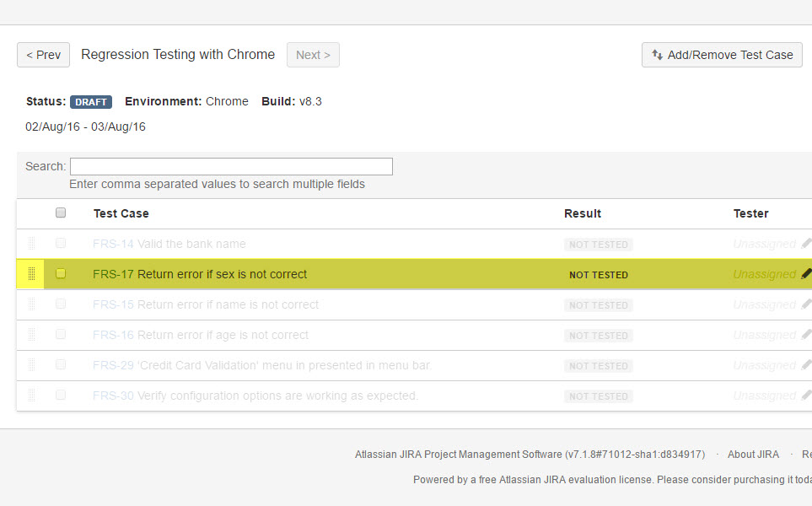Click the drag handle of FRS-17 row
Screen dimensions: 812x506
pos(31,274)
